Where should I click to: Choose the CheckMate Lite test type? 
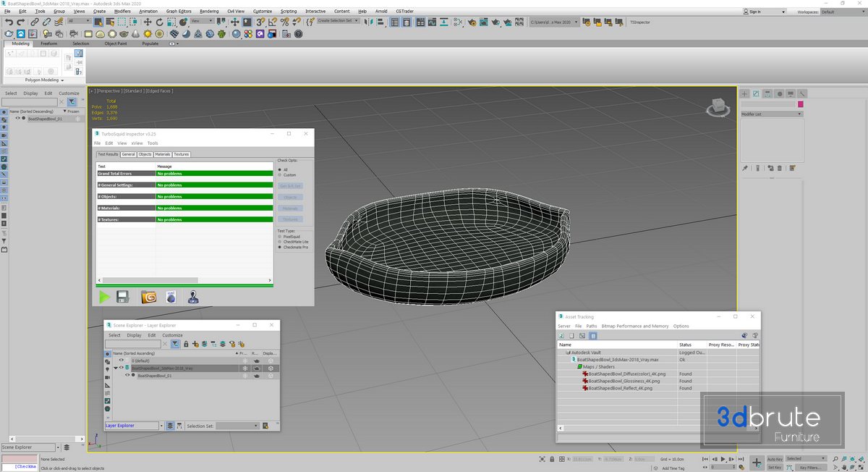click(x=280, y=242)
